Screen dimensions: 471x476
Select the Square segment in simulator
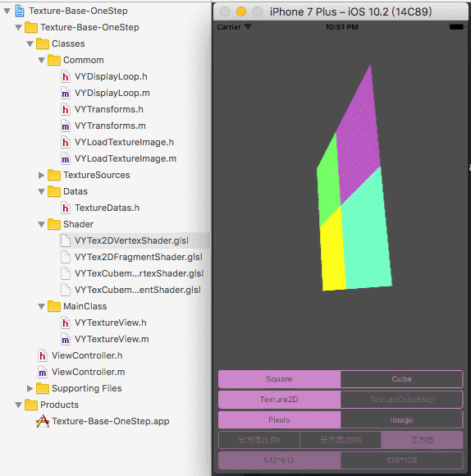279,379
